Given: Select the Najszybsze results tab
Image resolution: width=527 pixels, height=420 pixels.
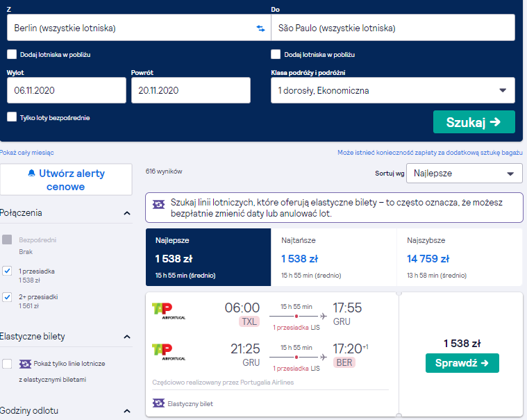Looking at the screenshot, I should 460,258.
